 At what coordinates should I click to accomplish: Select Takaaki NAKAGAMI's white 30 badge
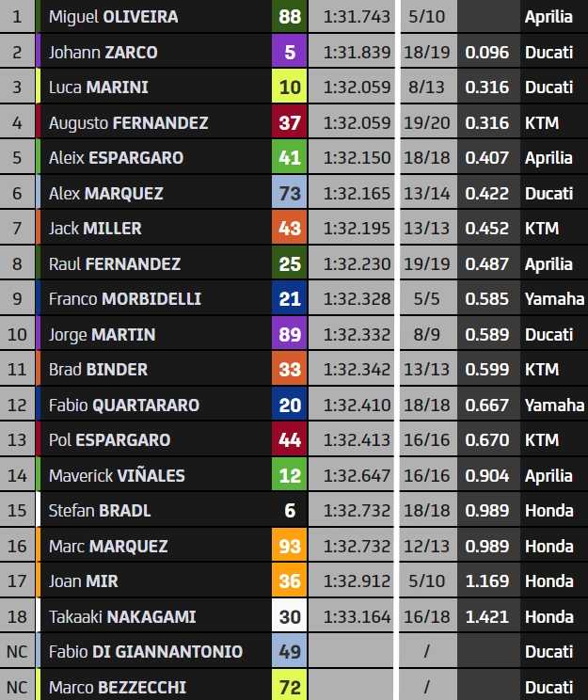[x=290, y=616]
